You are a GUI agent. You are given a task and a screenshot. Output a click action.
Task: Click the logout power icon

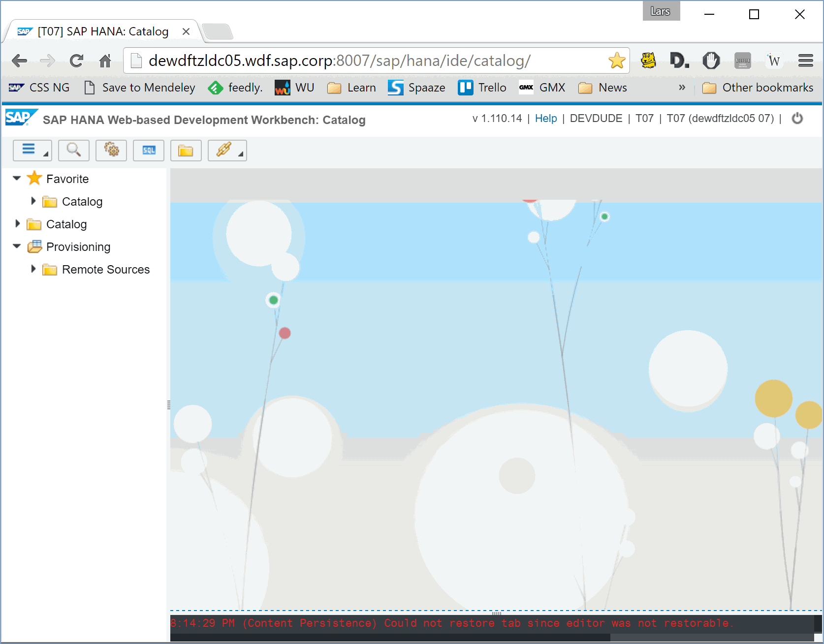[x=797, y=119]
